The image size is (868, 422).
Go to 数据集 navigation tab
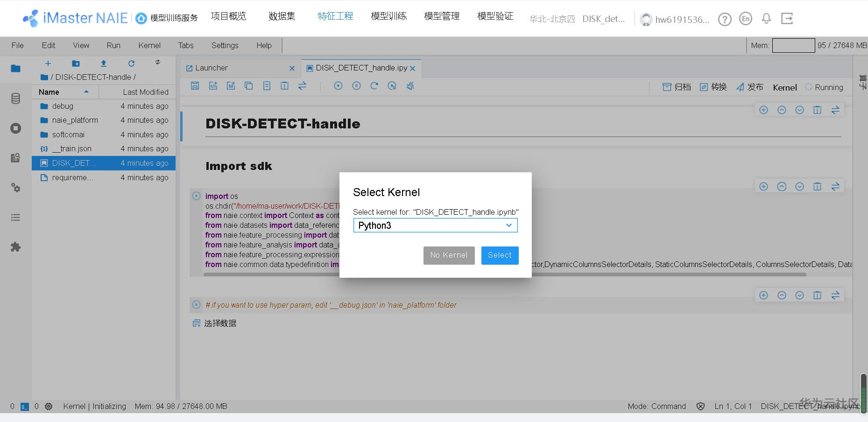[282, 16]
